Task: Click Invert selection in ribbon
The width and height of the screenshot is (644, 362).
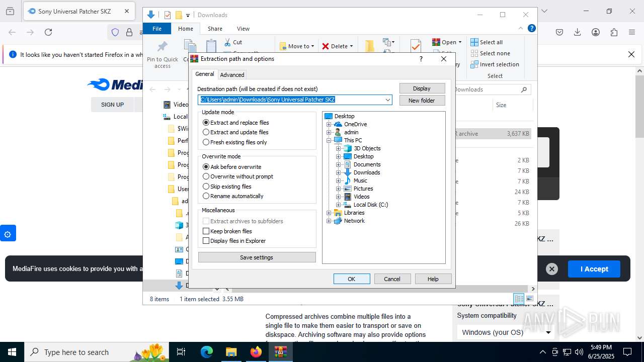Action: (x=495, y=64)
